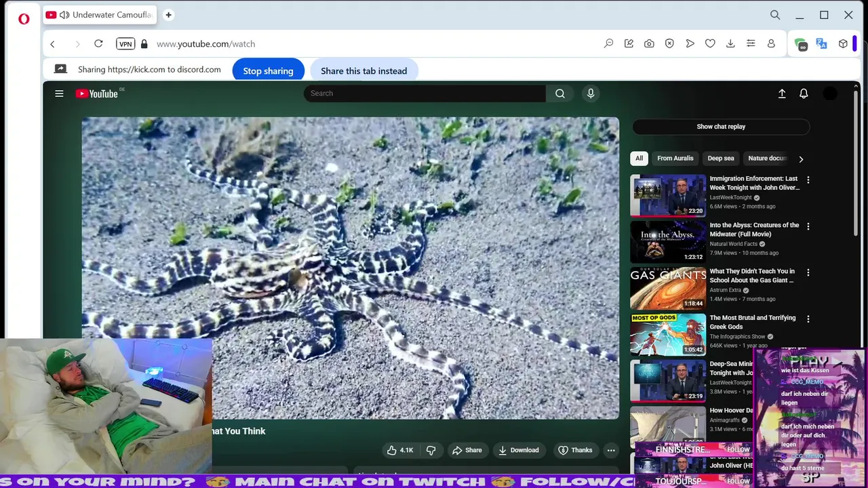Search with voice microphone icon
The height and width of the screenshot is (488, 868).
pyautogui.click(x=591, y=94)
